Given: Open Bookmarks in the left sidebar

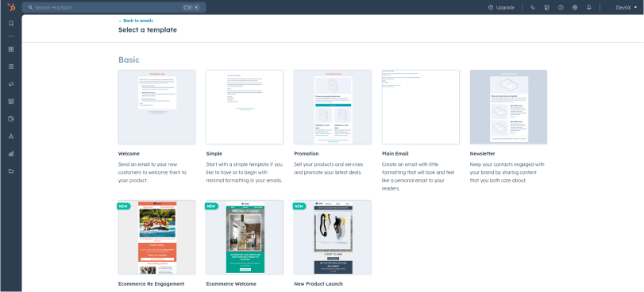Looking at the screenshot, I should click(11, 23).
